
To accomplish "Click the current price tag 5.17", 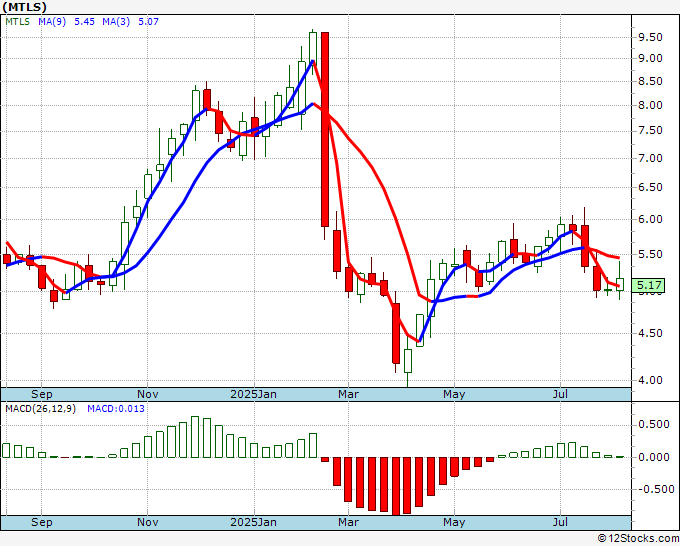I will point(649,285).
